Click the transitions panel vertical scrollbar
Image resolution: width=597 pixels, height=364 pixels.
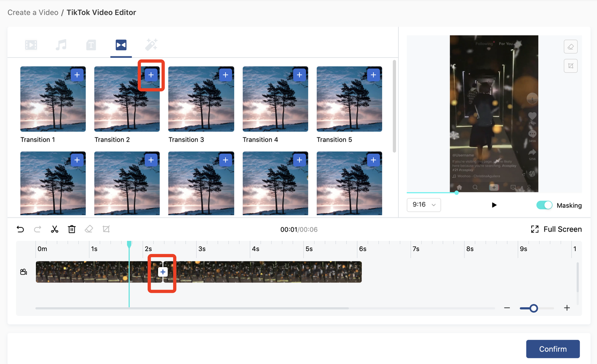395,106
